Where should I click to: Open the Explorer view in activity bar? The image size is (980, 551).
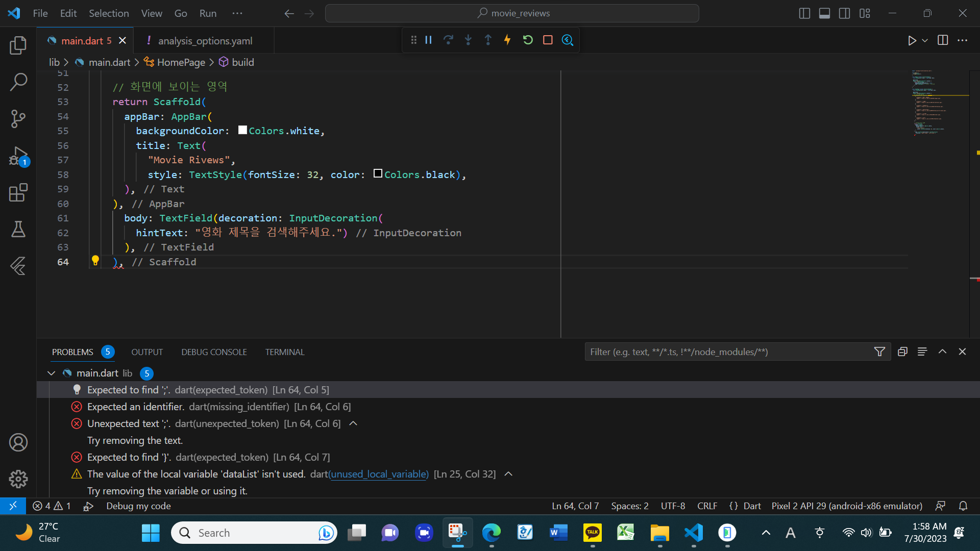pos(18,45)
